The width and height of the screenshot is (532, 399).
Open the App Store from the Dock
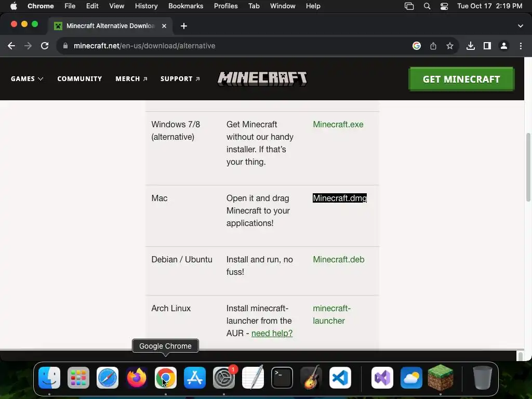(x=195, y=378)
